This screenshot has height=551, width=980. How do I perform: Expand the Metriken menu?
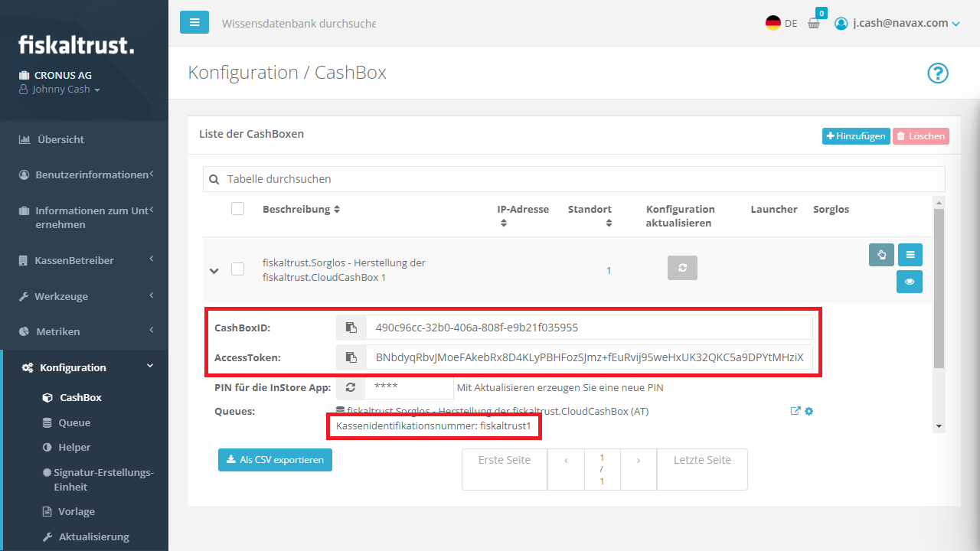click(84, 331)
